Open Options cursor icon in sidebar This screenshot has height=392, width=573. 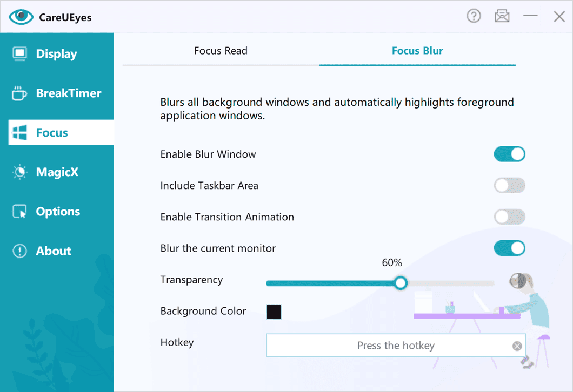click(x=20, y=211)
